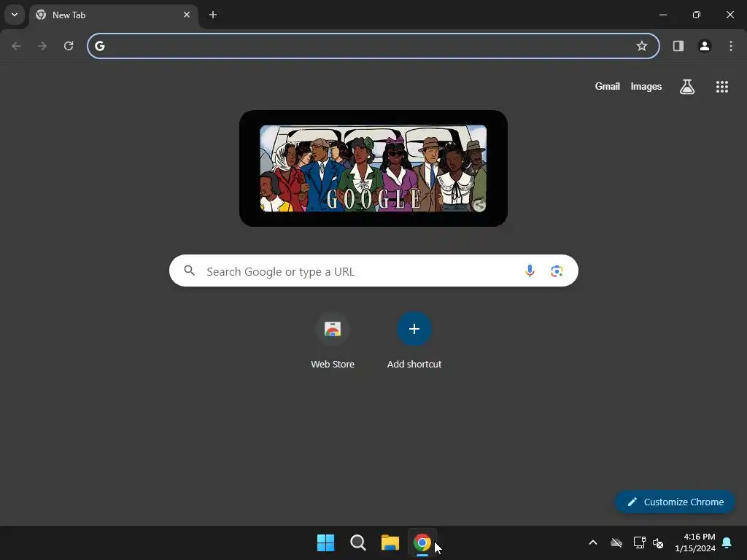Click the OneDrive cloud tray icon

pos(616,542)
